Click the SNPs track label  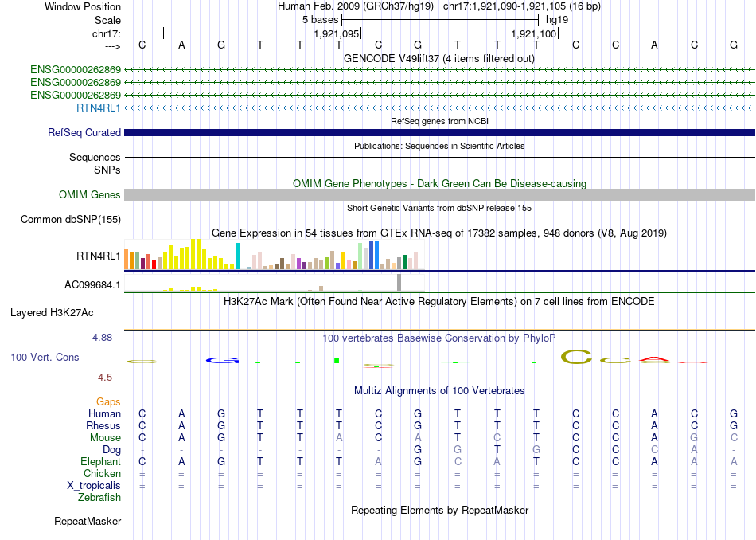click(x=107, y=170)
